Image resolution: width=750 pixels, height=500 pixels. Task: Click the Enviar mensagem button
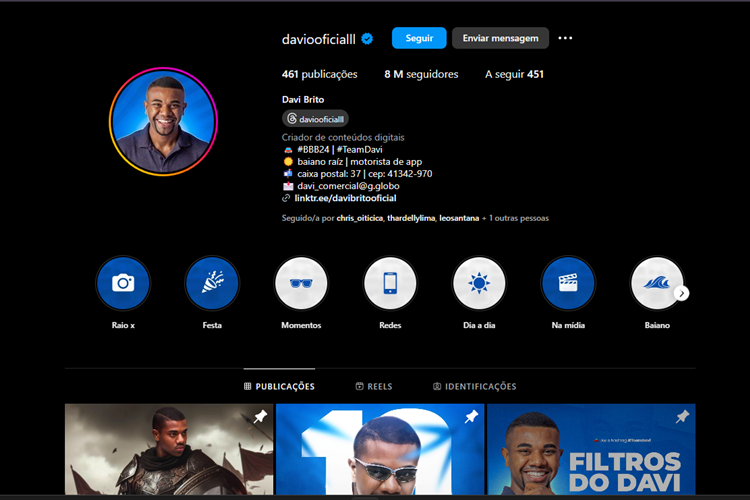coord(500,38)
